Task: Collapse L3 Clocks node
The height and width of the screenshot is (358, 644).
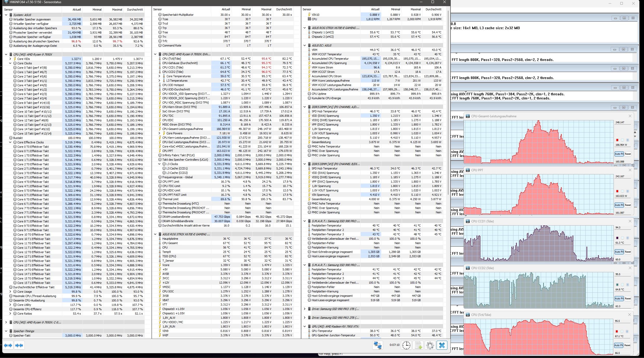Action: coord(159,164)
